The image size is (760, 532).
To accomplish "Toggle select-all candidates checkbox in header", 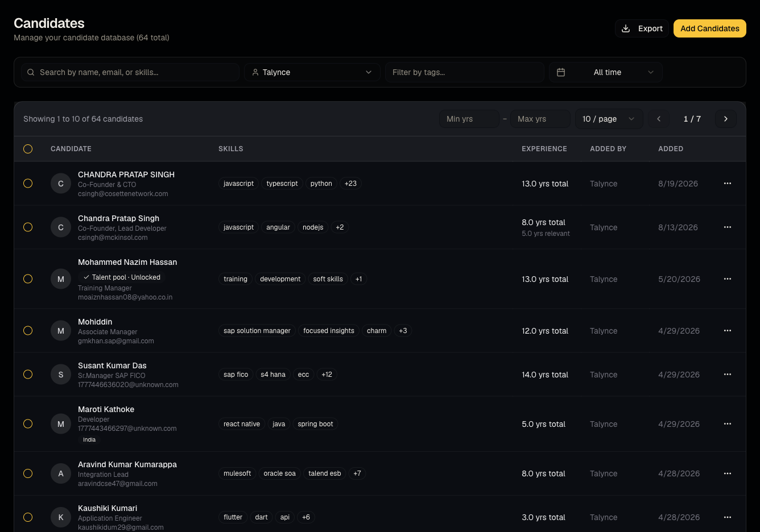I will (28, 149).
